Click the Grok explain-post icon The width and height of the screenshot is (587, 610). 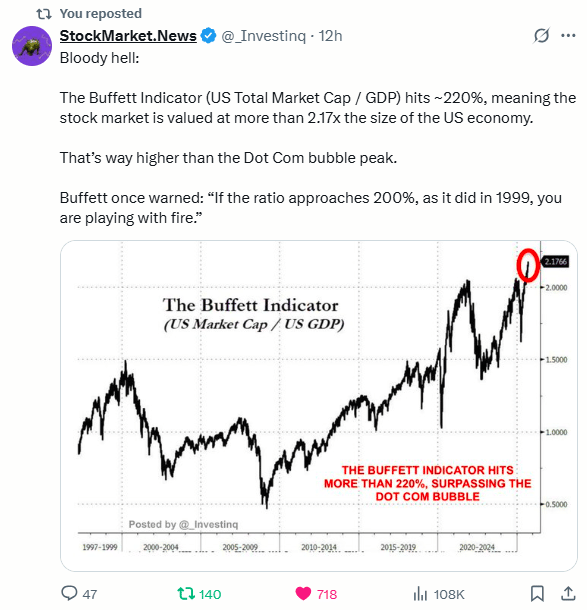coord(541,36)
